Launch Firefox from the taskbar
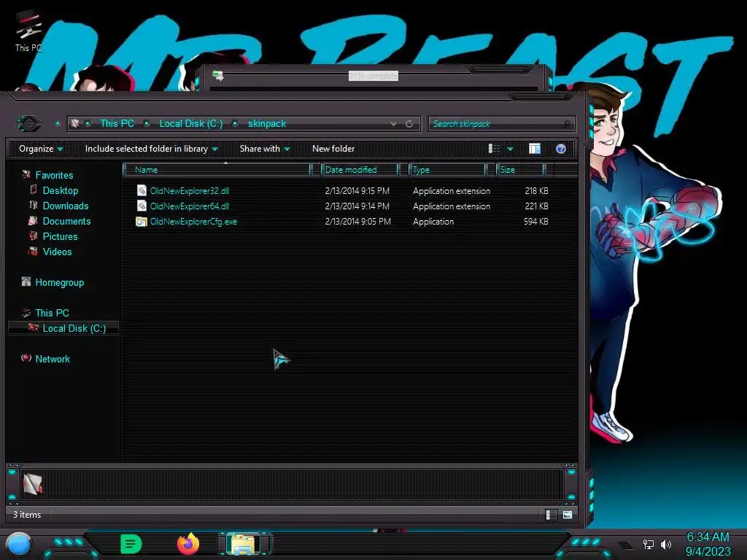 click(188, 544)
